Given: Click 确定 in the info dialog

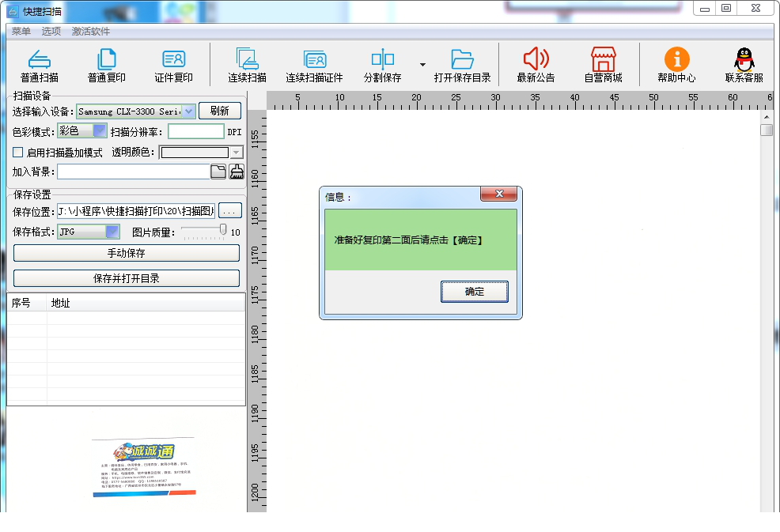Looking at the screenshot, I should click(x=474, y=292).
